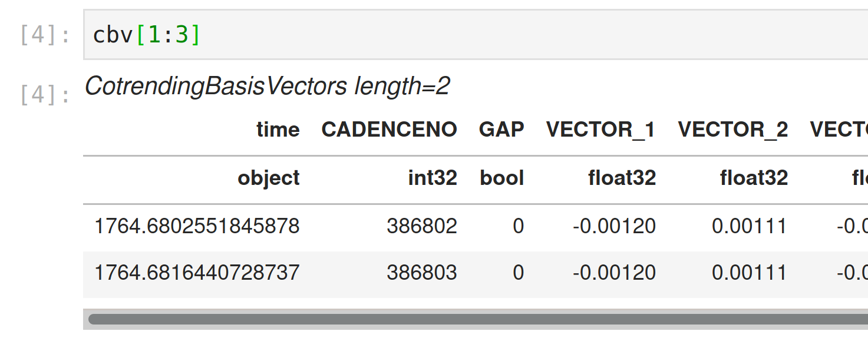Select the time column header
Screen dimensions: 868x341
coord(278,129)
